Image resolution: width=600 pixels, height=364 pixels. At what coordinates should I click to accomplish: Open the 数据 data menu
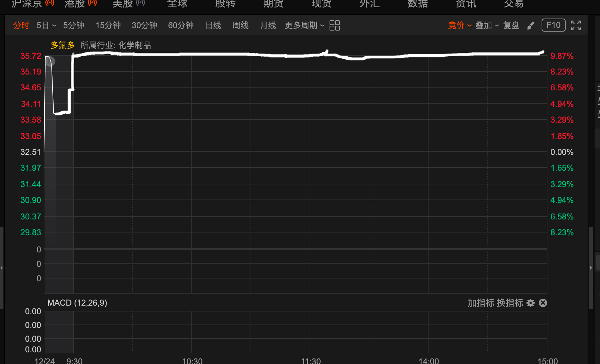pos(418,3)
